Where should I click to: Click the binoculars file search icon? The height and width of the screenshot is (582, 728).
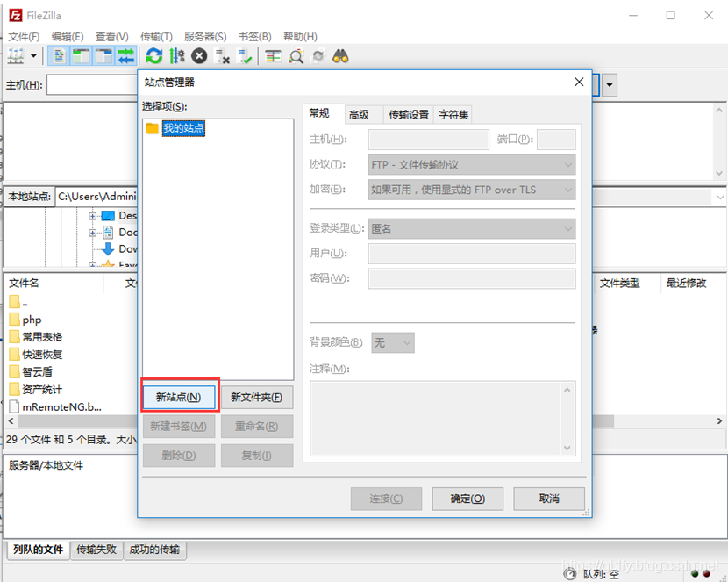point(340,57)
